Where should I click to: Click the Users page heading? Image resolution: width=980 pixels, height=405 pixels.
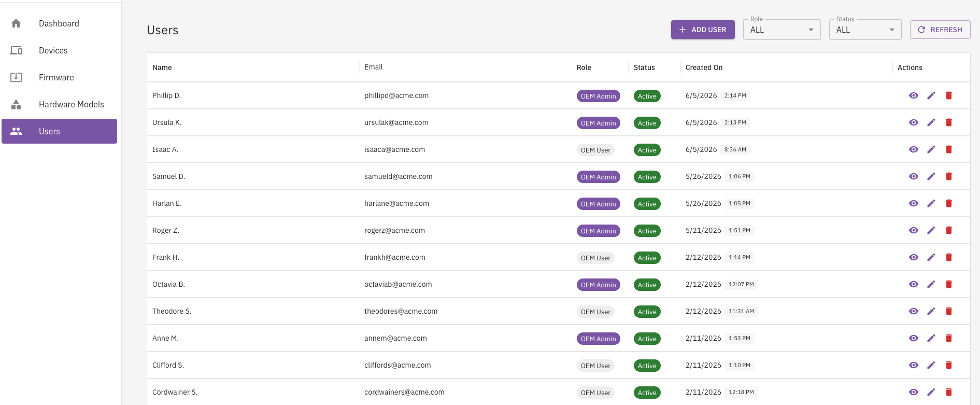coord(163,30)
